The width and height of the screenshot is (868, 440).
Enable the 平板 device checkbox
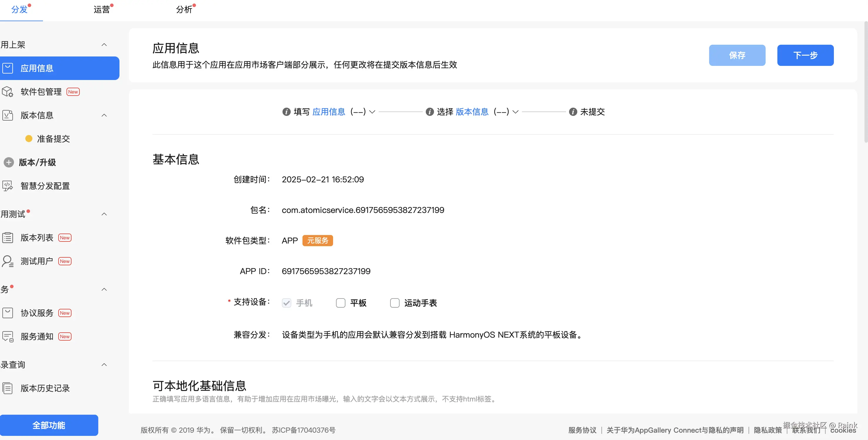[340, 303]
